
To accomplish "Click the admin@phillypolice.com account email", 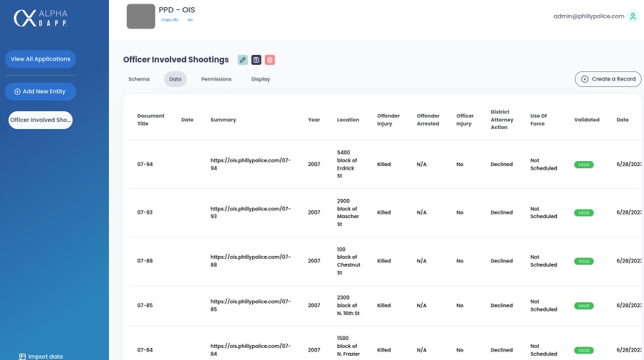I will [x=588, y=16].
